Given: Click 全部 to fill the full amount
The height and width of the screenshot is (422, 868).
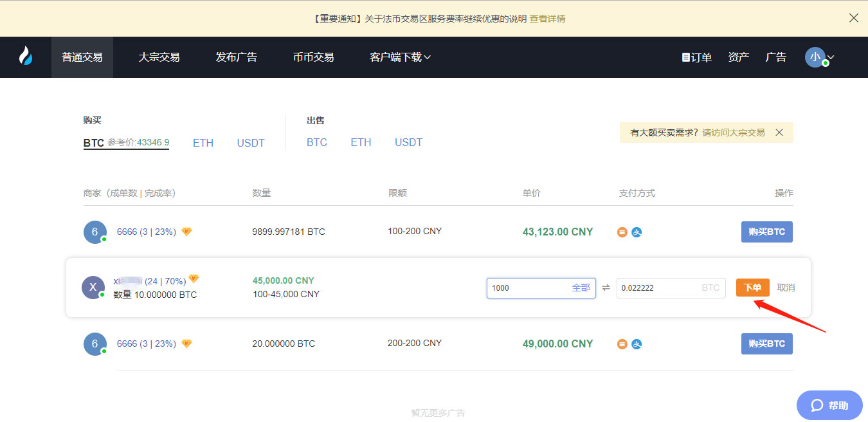Looking at the screenshot, I should coord(581,288).
